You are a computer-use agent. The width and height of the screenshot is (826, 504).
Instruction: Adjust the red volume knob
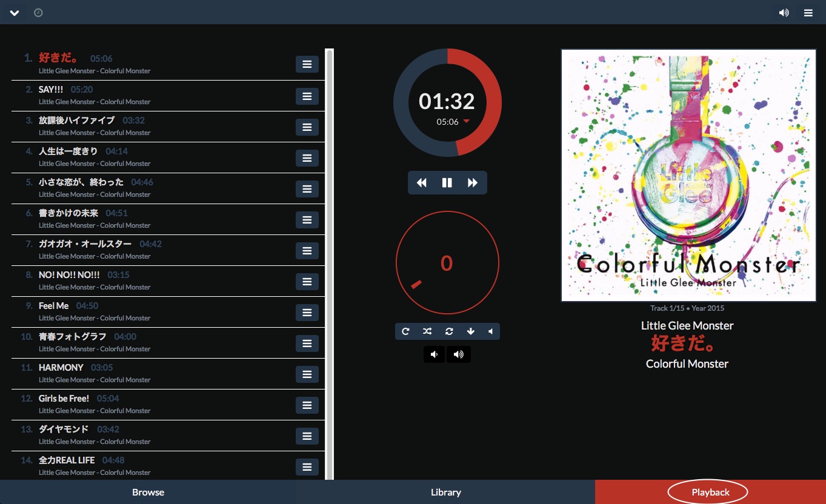[x=447, y=263]
